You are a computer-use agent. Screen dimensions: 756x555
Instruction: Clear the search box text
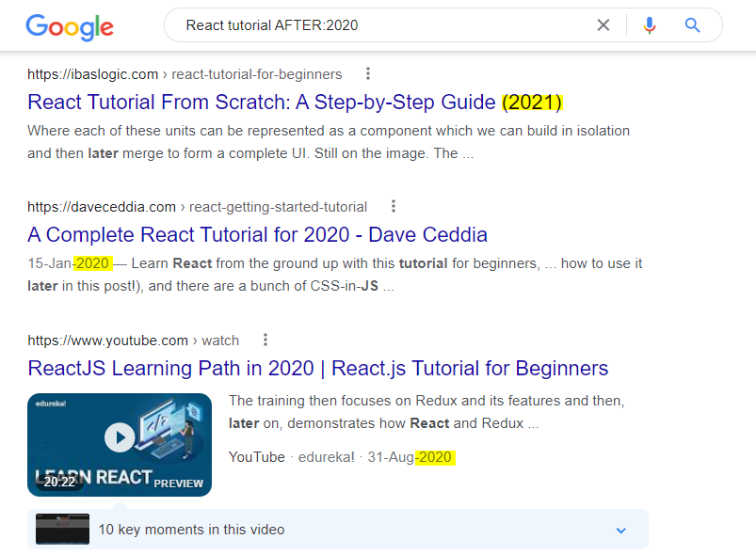[603, 25]
